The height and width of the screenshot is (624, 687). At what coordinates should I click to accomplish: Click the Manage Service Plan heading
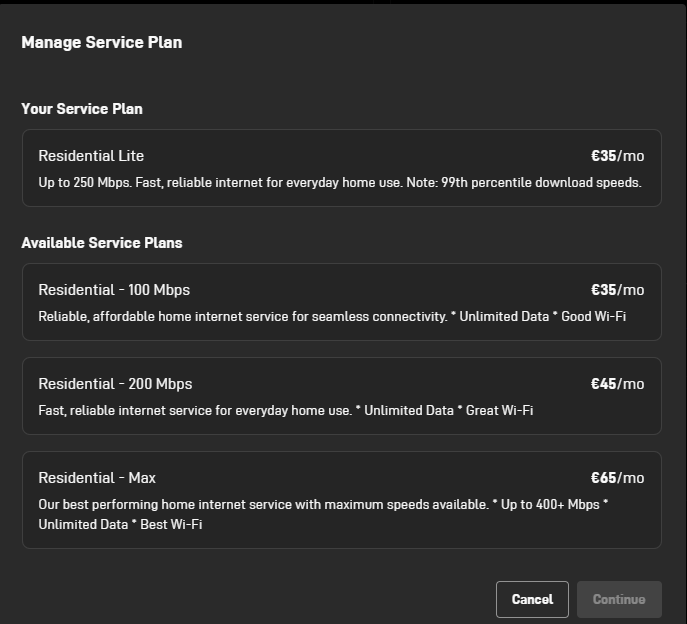(x=102, y=43)
